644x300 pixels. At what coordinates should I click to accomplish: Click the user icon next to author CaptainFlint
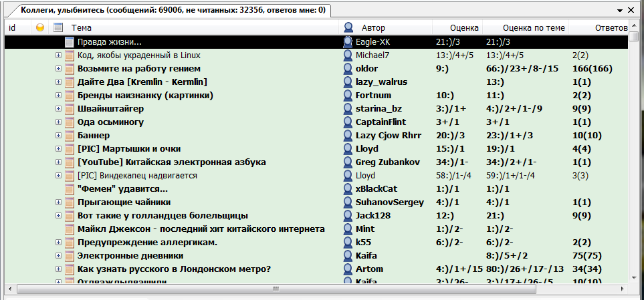(x=348, y=122)
